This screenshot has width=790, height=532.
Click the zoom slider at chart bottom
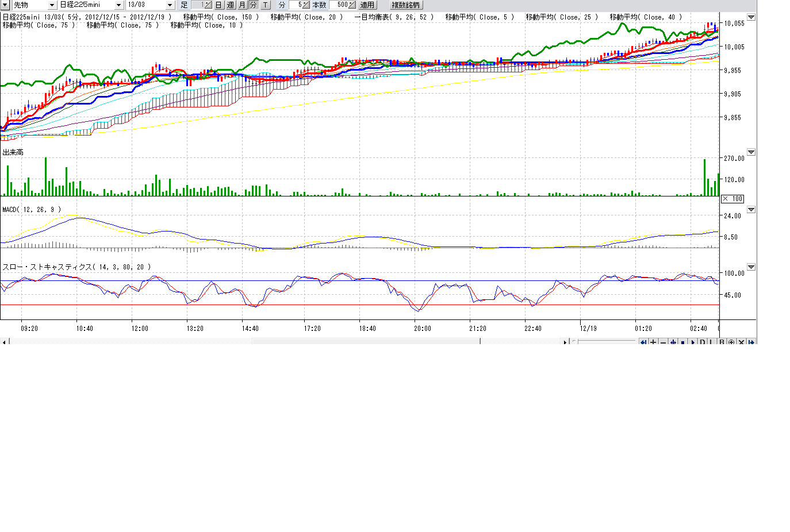(x=604, y=342)
